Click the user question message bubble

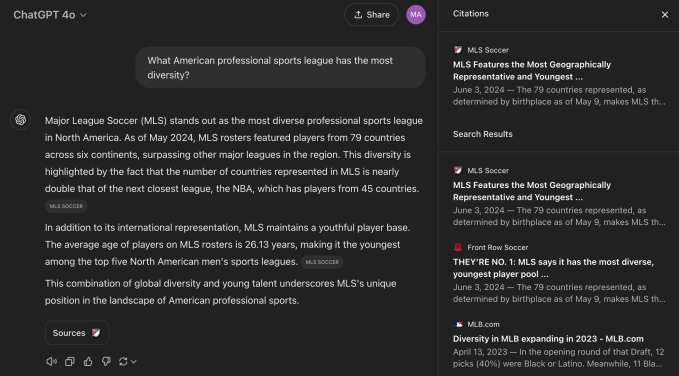(281, 68)
